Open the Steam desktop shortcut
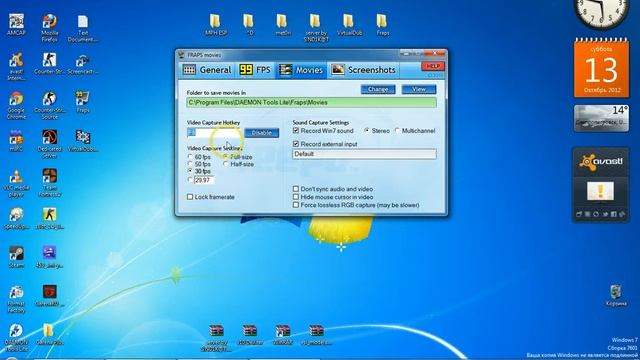 click(x=16, y=256)
